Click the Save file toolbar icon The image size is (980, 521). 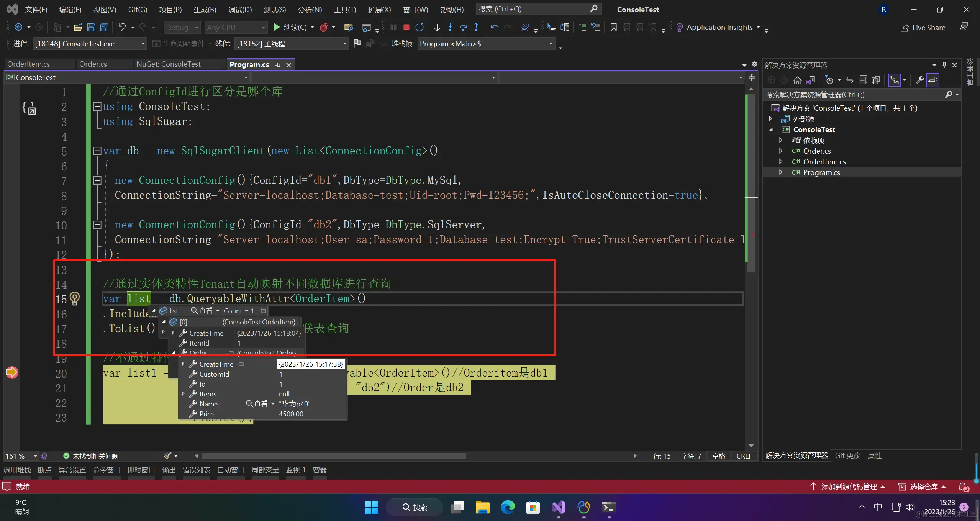tap(91, 27)
